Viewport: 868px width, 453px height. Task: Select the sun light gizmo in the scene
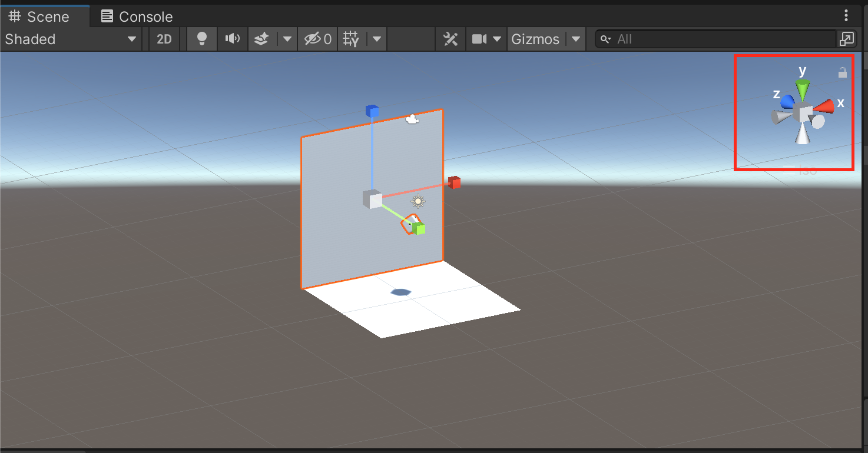[x=418, y=201]
